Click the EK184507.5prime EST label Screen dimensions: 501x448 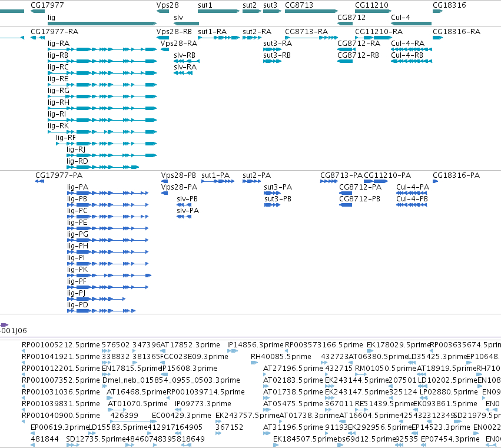click(305, 439)
